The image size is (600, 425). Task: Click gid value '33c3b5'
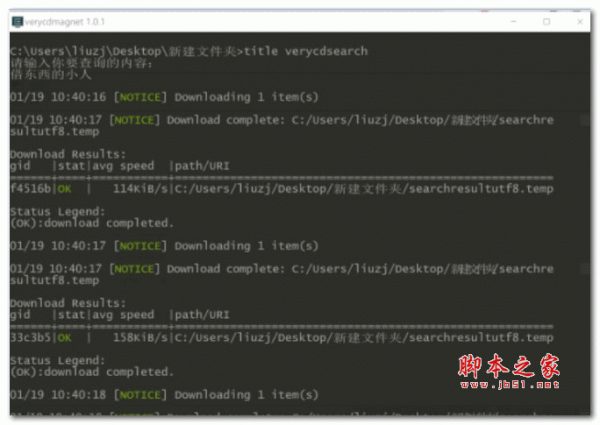30,337
